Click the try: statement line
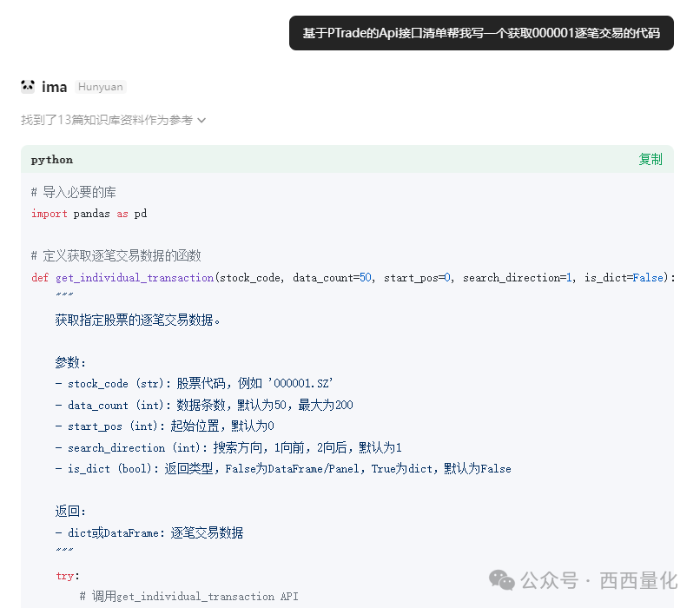This screenshot has height=608, width=700. pyautogui.click(x=68, y=576)
